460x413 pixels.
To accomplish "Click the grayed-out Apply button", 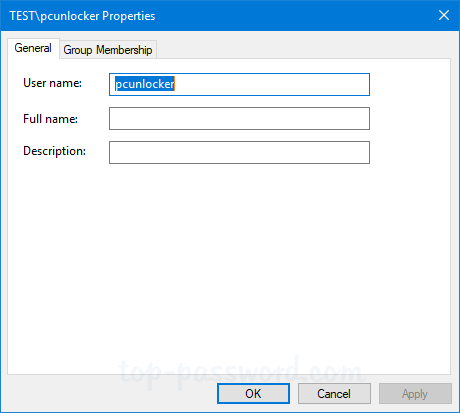I will tap(415, 394).
